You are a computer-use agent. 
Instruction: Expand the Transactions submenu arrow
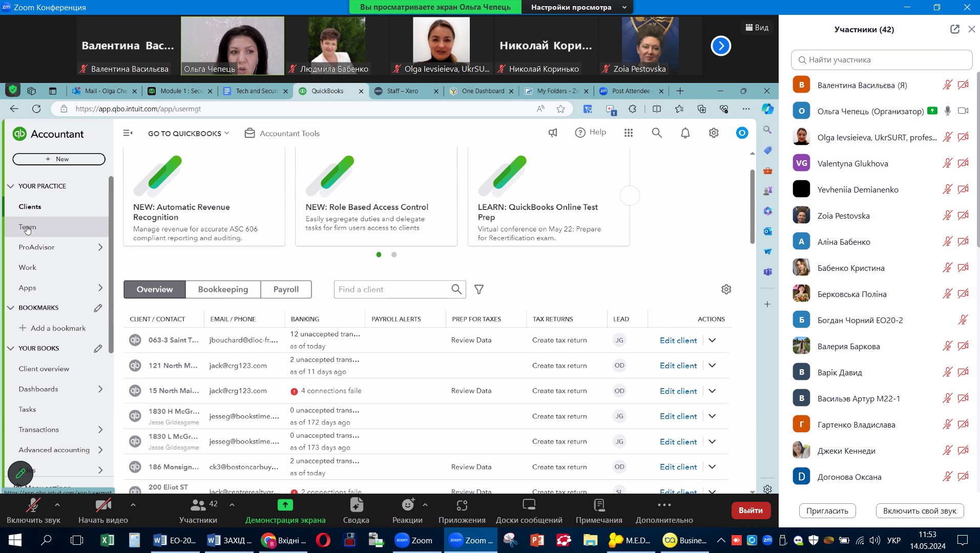100,430
